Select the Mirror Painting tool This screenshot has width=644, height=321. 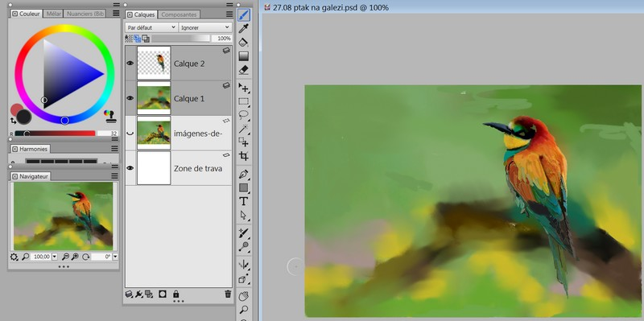point(244,265)
